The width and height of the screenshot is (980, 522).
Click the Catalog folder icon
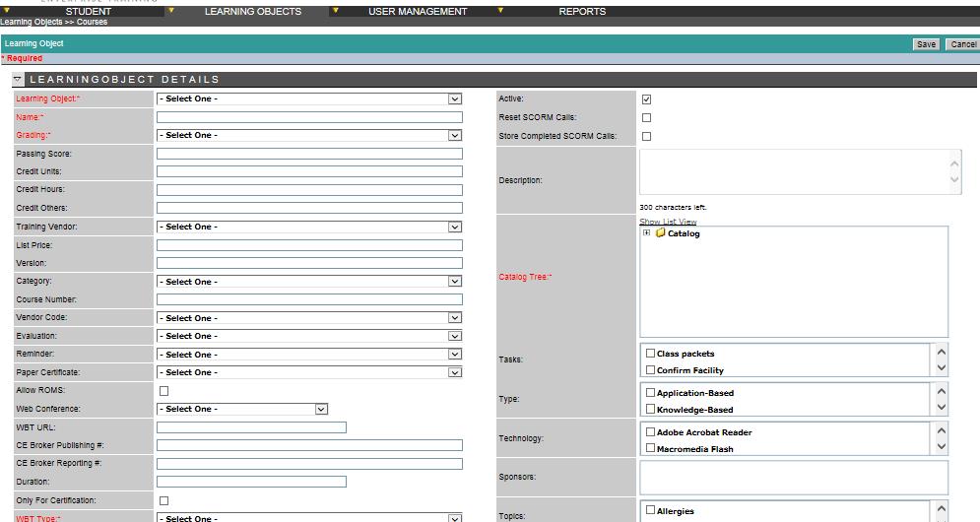pyautogui.click(x=661, y=233)
